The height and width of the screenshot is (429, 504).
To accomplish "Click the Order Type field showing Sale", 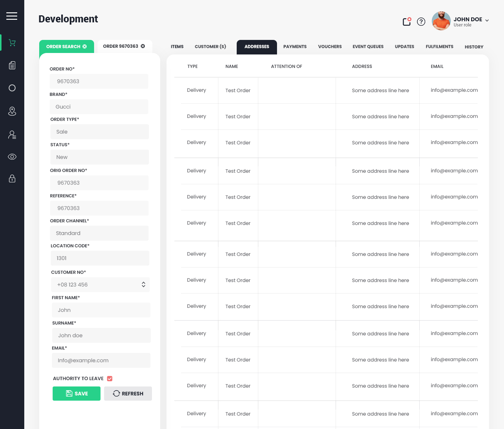I will tap(100, 132).
